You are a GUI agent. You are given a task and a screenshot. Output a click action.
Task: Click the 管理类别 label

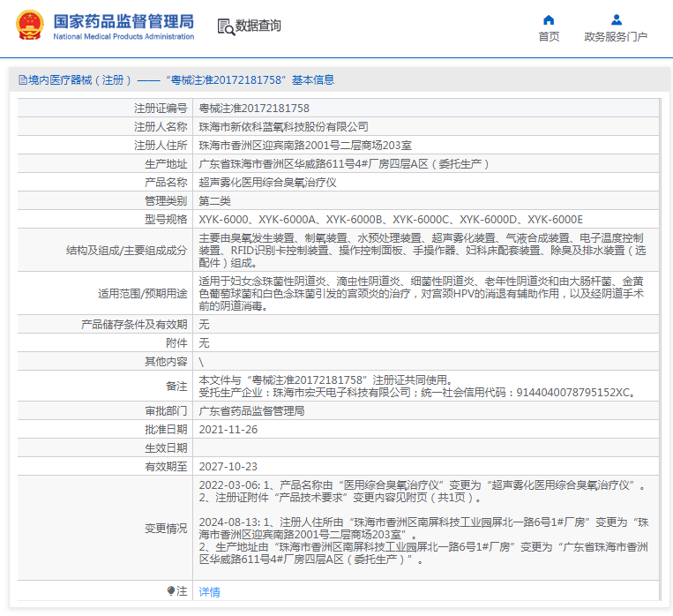pos(166,200)
